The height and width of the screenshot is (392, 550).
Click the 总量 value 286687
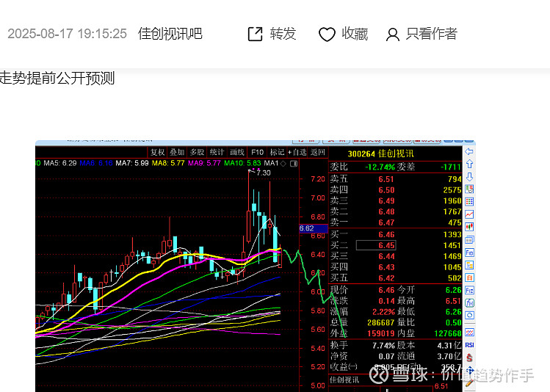(381, 322)
